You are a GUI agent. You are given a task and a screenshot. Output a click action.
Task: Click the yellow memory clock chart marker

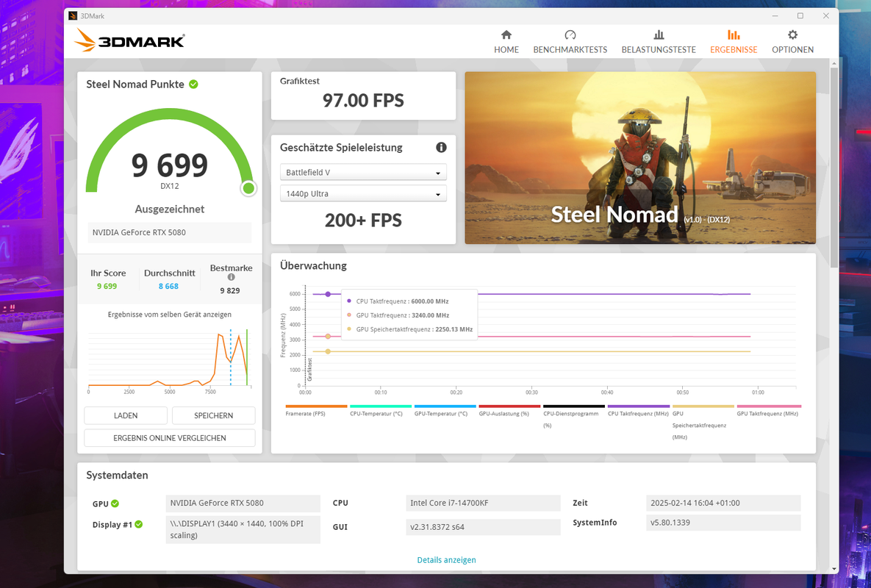328,351
